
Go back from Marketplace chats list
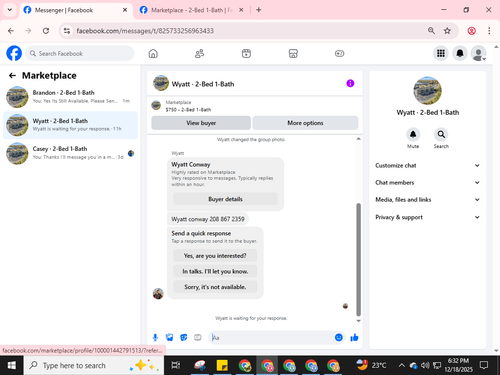(12, 76)
